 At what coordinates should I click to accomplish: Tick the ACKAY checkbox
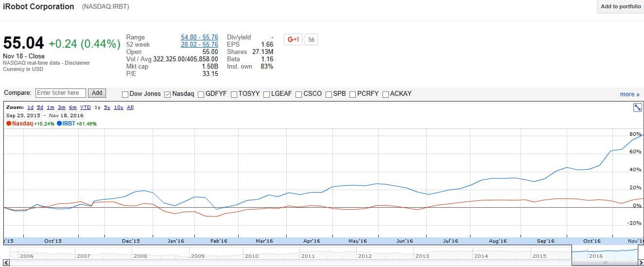point(386,94)
